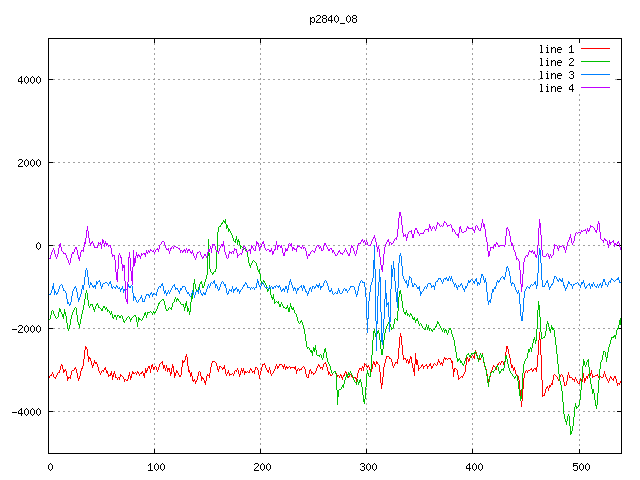This screenshot has height=480, width=640.
Task: Select the "line 2" legend label
Action: point(557,62)
